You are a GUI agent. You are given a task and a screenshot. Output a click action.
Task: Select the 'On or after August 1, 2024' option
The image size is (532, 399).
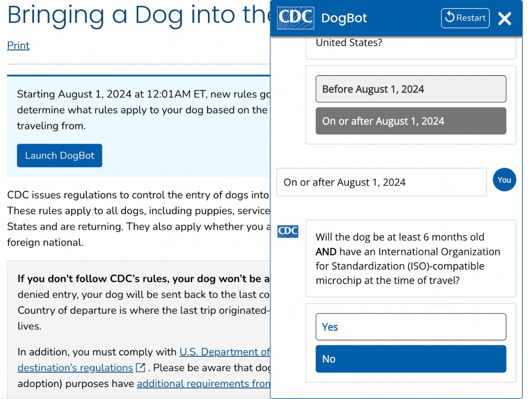[x=411, y=121]
